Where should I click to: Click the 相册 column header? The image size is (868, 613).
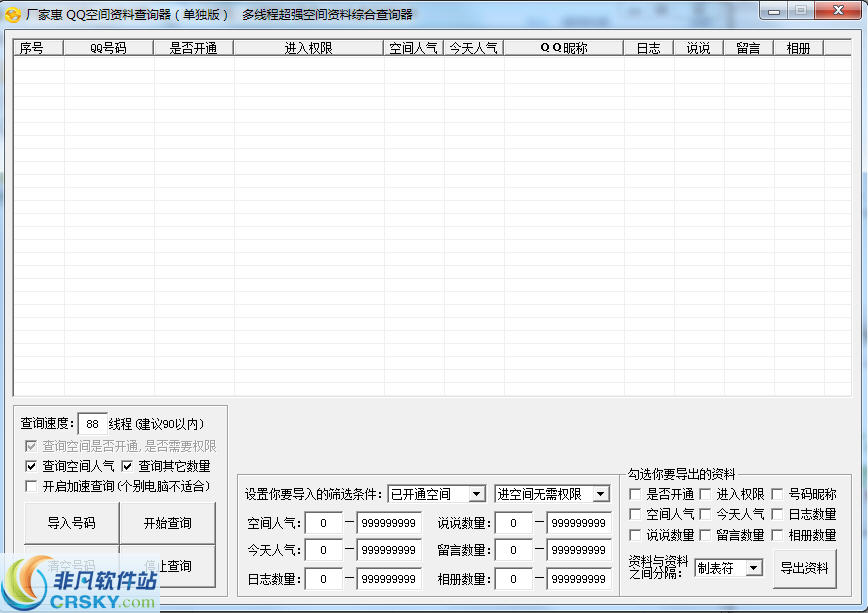798,48
